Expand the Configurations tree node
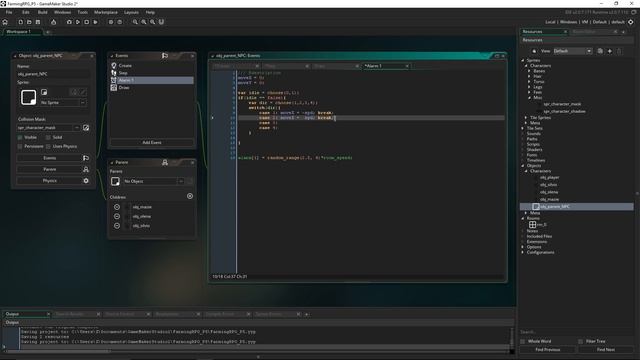Screen dimensions: 640x360 pos(523,252)
